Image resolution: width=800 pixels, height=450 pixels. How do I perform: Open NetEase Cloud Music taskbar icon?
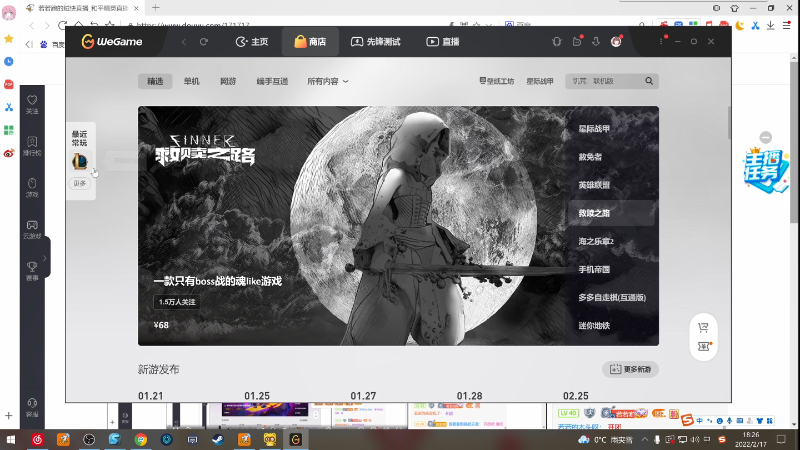point(37,439)
